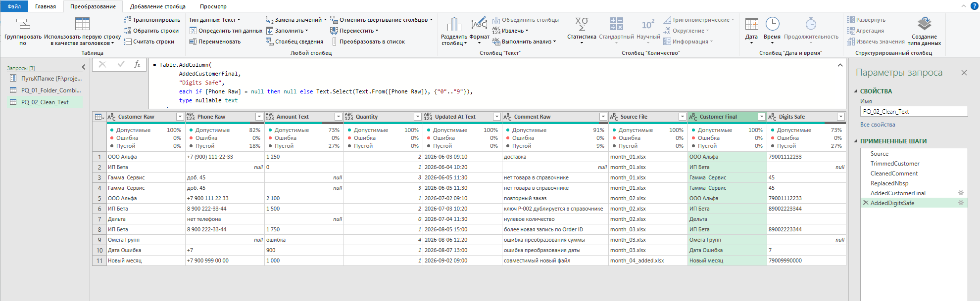Click cell 79009990000 in Digits Safe
The image size is (980, 301).
click(806, 260)
